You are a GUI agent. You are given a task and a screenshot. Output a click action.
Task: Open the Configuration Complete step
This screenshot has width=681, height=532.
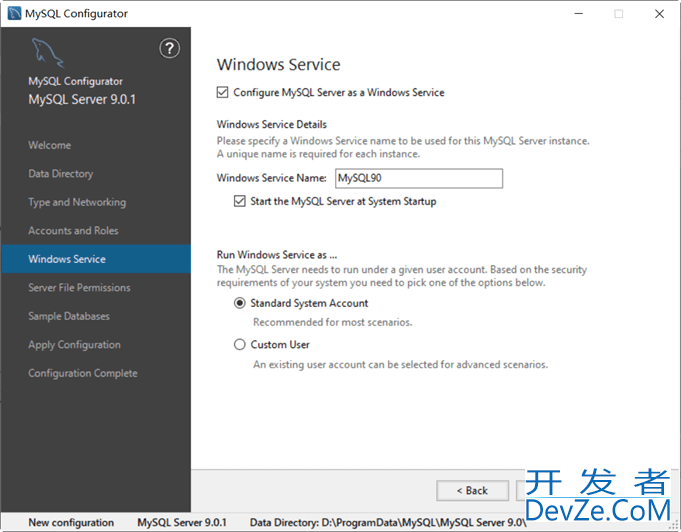click(x=83, y=373)
